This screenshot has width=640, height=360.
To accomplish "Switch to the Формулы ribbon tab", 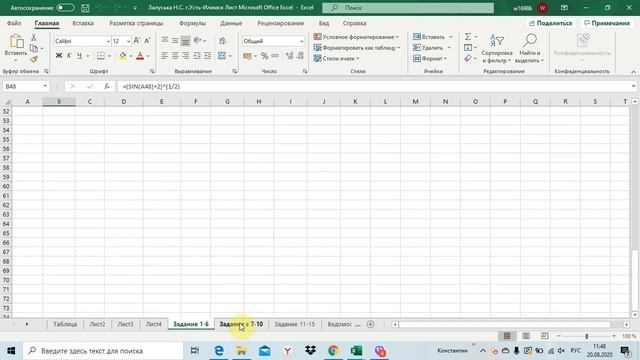I will [x=192, y=23].
